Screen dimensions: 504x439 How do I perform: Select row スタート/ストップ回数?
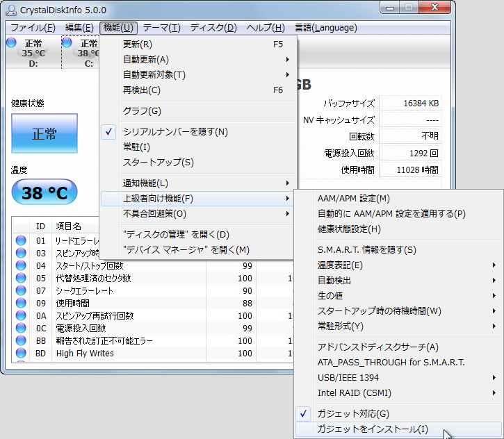(153, 266)
